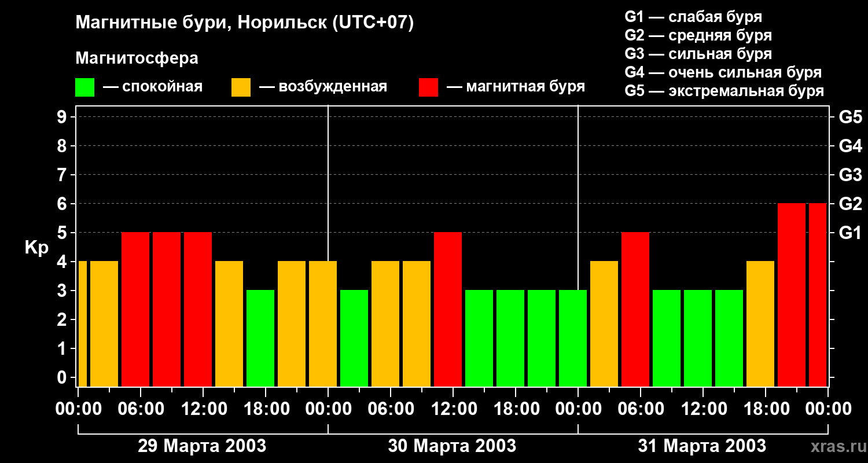
Task: Click the 'Kp' axis label
Action: coord(36,248)
